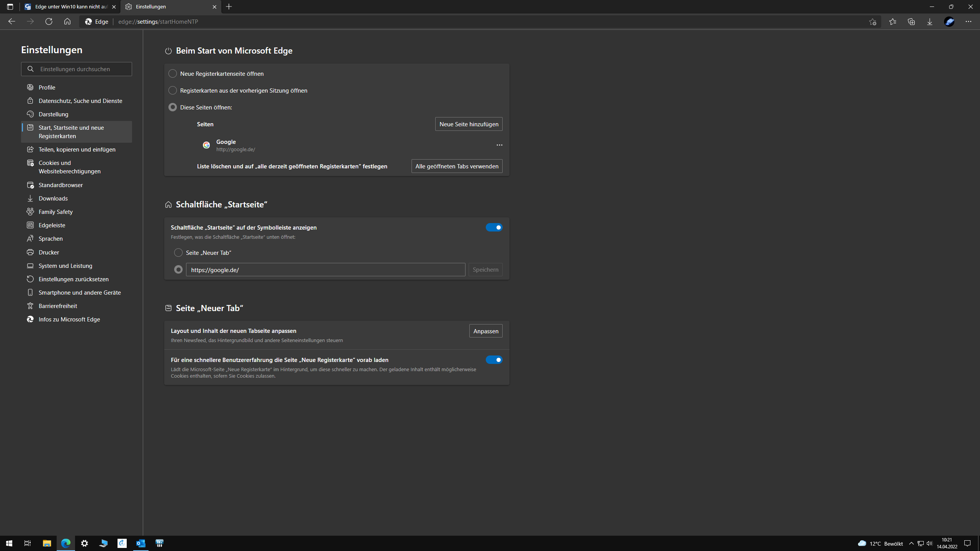980x551 pixels.
Task: Open the Favorites star list icon
Action: [893, 21]
